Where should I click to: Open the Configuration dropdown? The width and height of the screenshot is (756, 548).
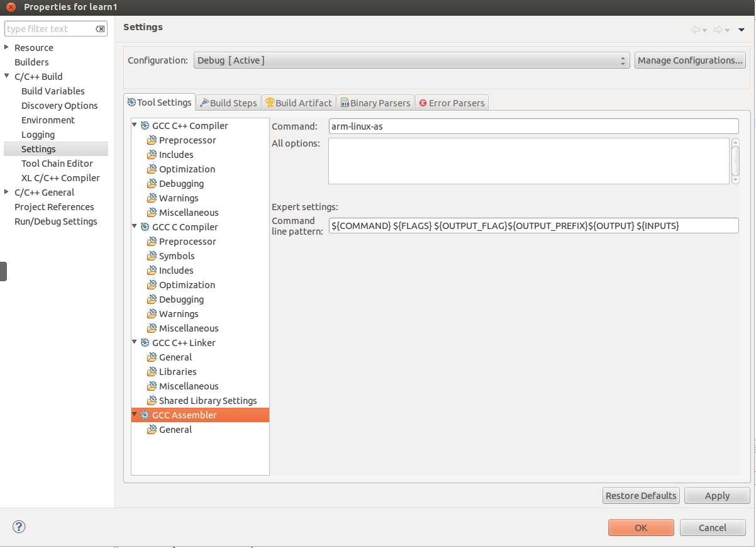(411, 60)
